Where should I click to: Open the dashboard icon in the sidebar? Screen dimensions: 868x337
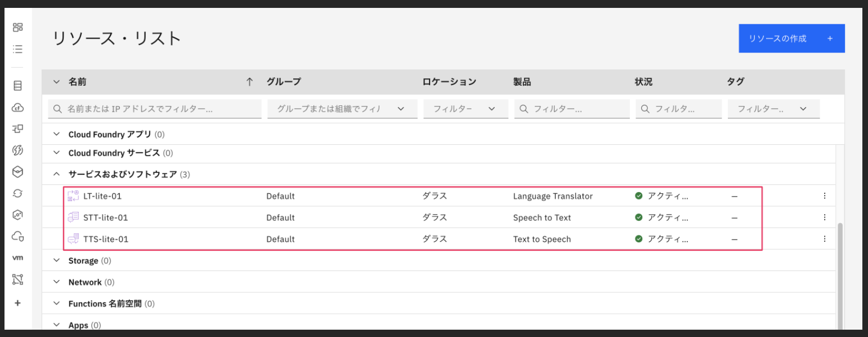tap(17, 27)
